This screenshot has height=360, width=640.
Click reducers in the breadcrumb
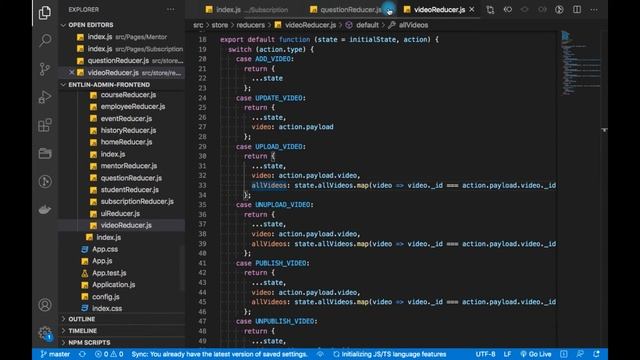pos(251,25)
